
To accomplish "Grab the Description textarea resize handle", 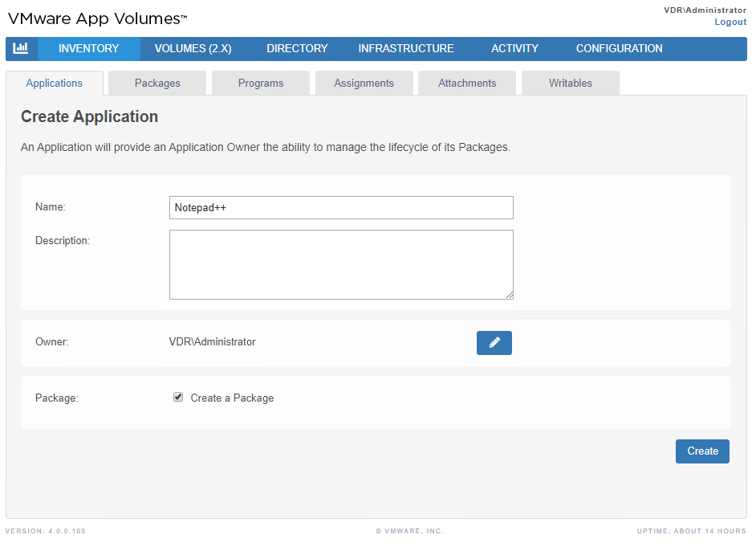I will (510, 296).
